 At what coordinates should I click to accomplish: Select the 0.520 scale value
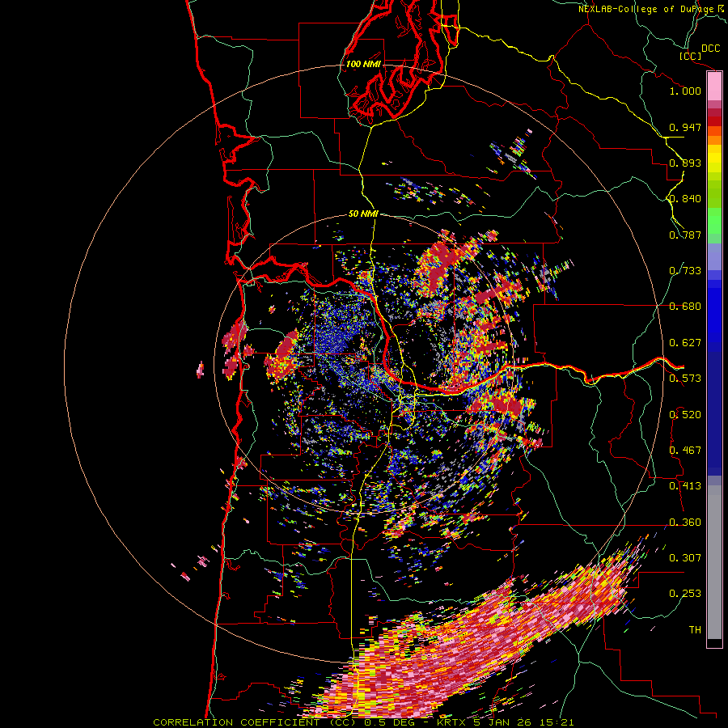685,415
